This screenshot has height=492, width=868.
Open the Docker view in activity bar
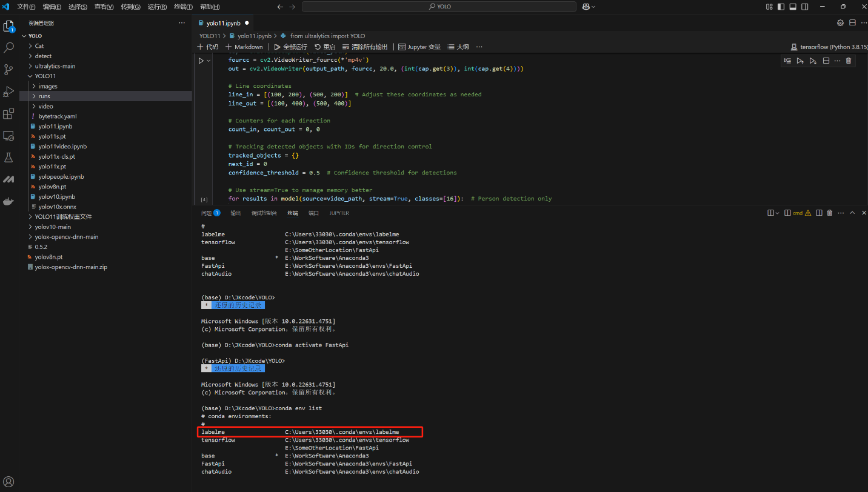pyautogui.click(x=8, y=201)
